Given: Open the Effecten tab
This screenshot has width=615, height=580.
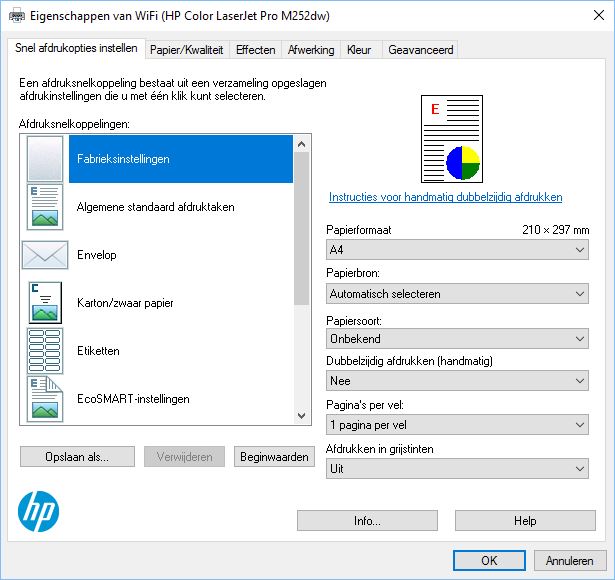Looking at the screenshot, I should pyautogui.click(x=255, y=50).
